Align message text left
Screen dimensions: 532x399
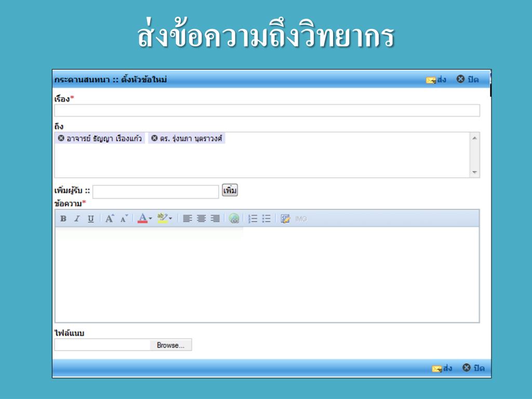(x=187, y=219)
